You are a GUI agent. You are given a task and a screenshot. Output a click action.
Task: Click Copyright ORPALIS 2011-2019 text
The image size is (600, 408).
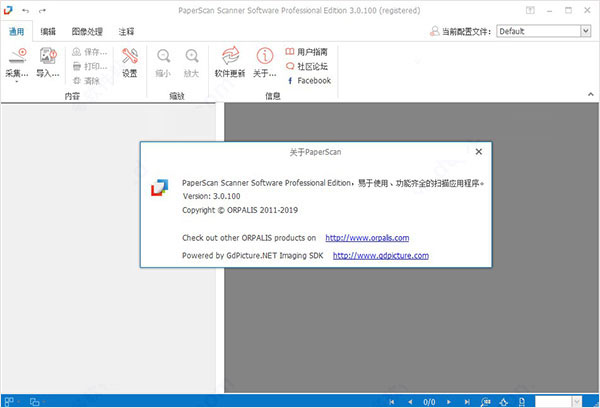tap(240, 210)
